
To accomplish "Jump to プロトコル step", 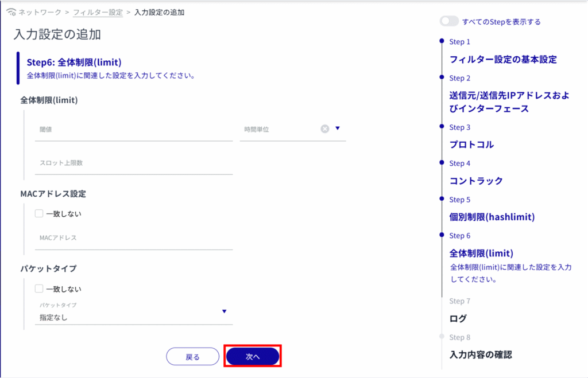I will 471,145.
